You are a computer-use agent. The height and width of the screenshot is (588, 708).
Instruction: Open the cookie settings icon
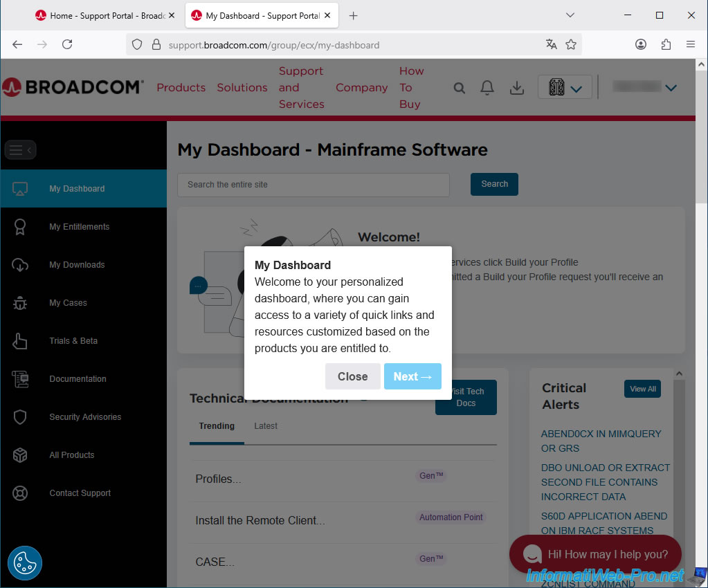coord(25,563)
